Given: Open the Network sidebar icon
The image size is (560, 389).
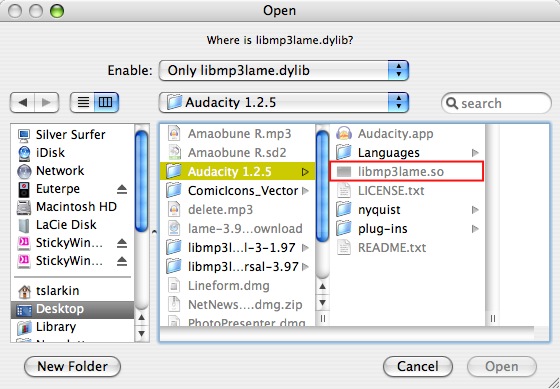Looking at the screenshot, I should pos(24,171).
